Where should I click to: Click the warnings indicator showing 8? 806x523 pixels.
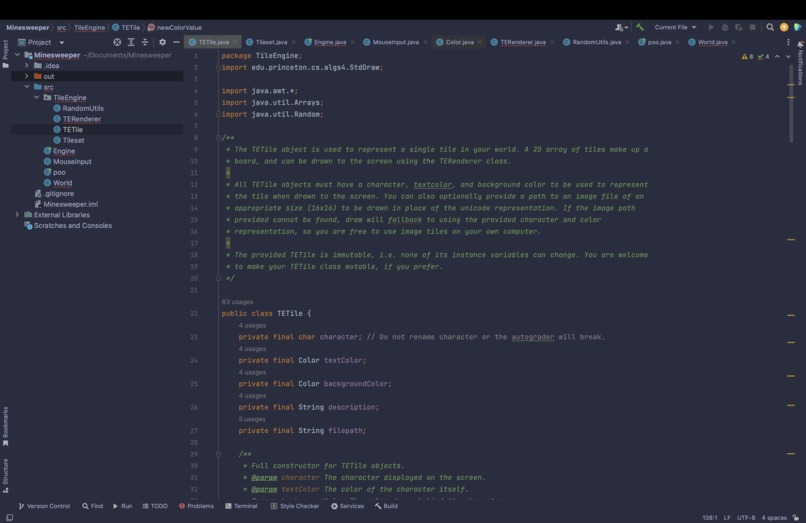(x=747, y=57)
